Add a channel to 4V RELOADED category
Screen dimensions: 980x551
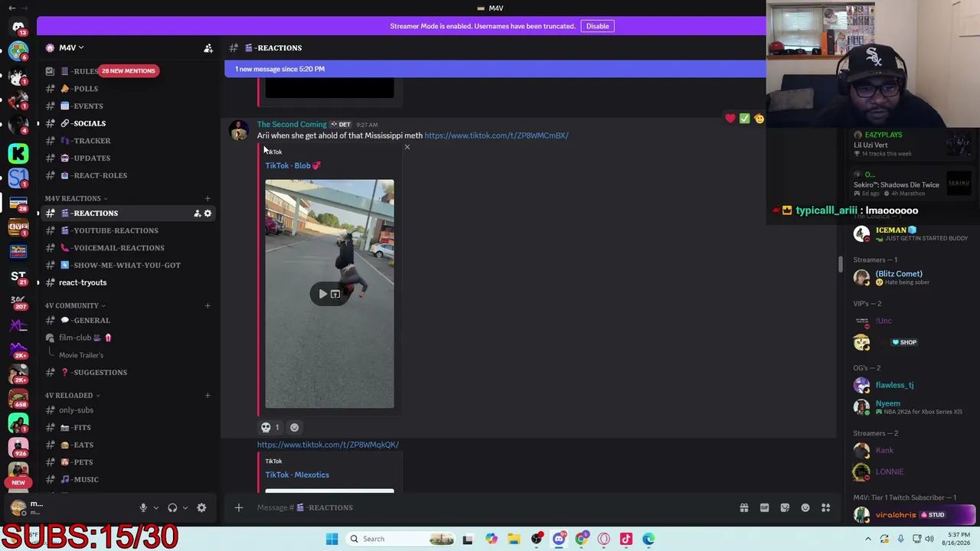[x=207, y=396]
